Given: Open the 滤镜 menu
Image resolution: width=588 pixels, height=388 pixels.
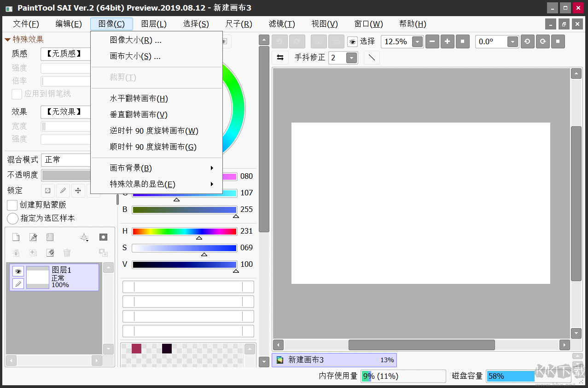Looking at the screenshot, I should (x=282, y=24).
